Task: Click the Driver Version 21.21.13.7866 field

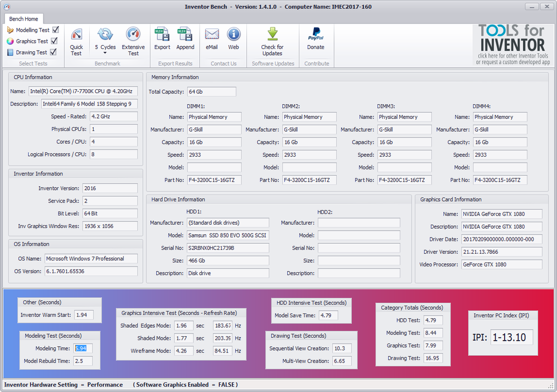Action: (502, 252)
